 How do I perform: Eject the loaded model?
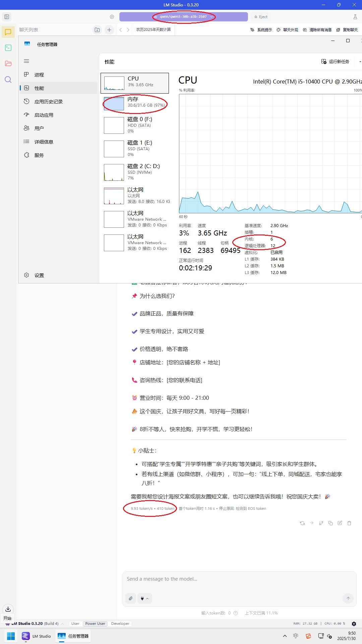click(x=261, y=17)
